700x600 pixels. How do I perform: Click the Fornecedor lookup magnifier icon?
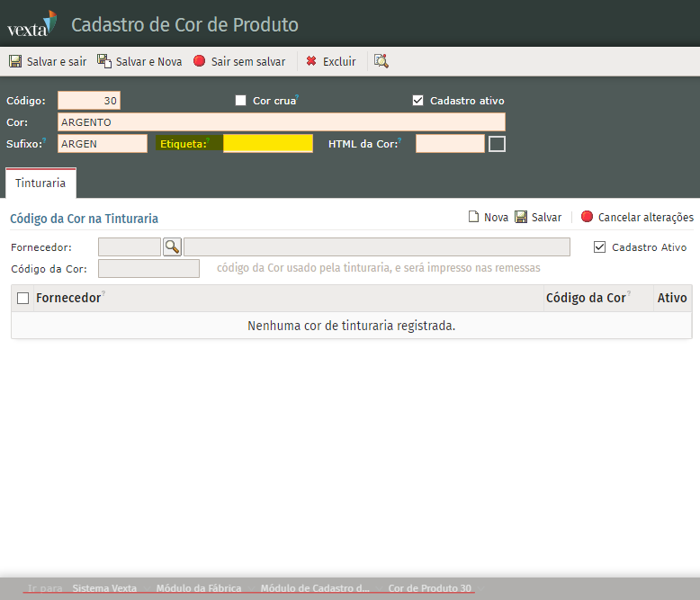[x=172, y=247]
